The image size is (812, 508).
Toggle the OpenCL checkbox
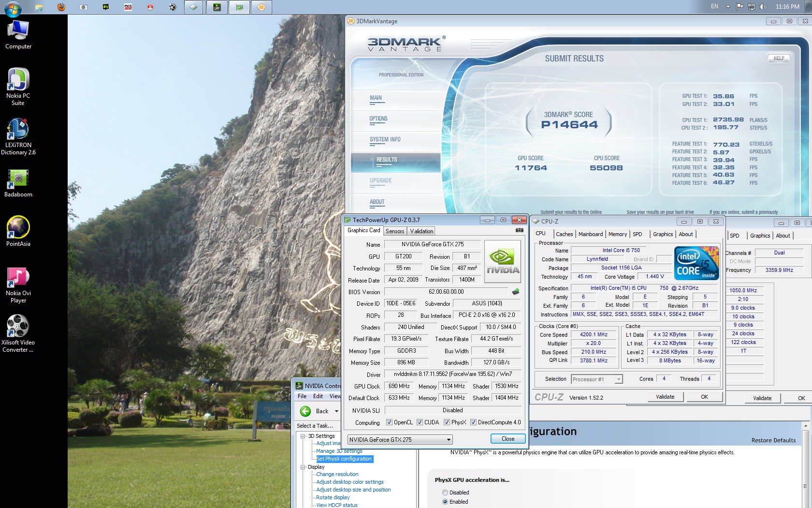pyautogui.click(x=389, y=422)
